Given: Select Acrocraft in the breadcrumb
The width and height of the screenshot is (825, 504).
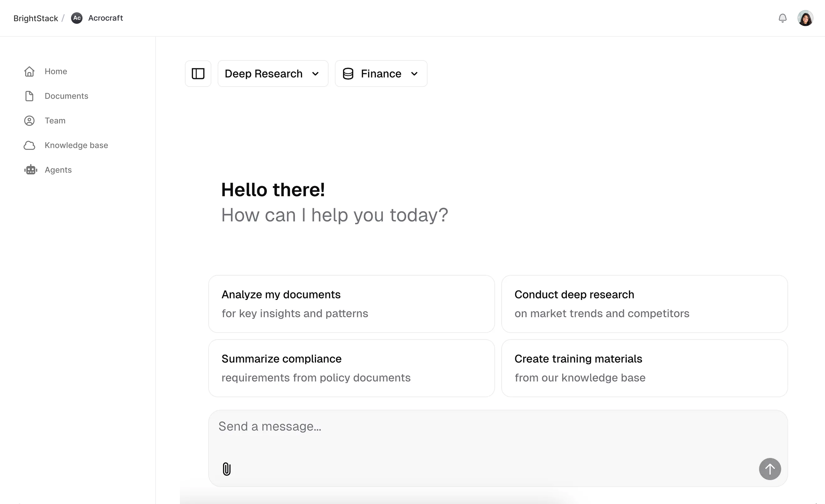Looking at the screenshot, I should click(105, 18).
